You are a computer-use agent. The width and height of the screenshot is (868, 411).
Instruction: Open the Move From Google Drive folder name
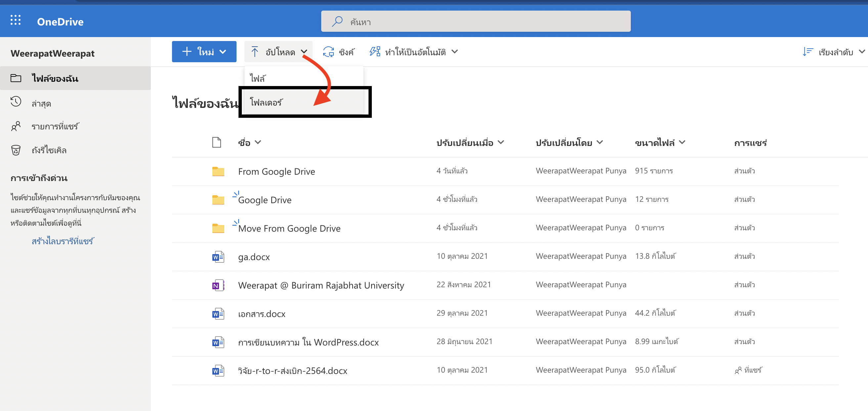[289, 228]
